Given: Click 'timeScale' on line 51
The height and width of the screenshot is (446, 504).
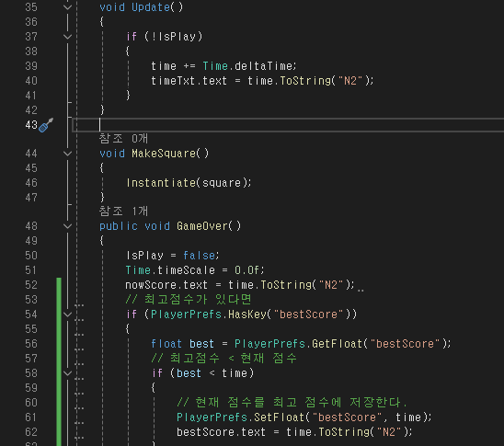Looking at the screenshot, I should 186,270.
